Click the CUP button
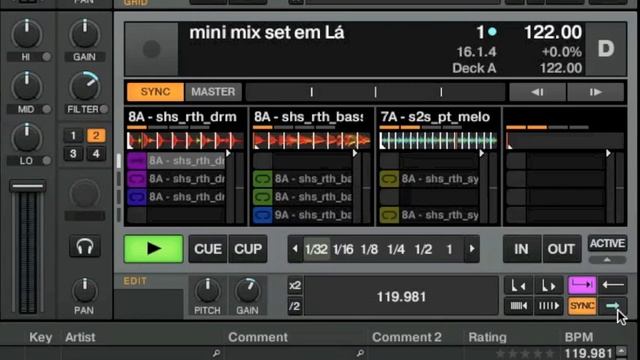640x360 pixels. (248, 249)
